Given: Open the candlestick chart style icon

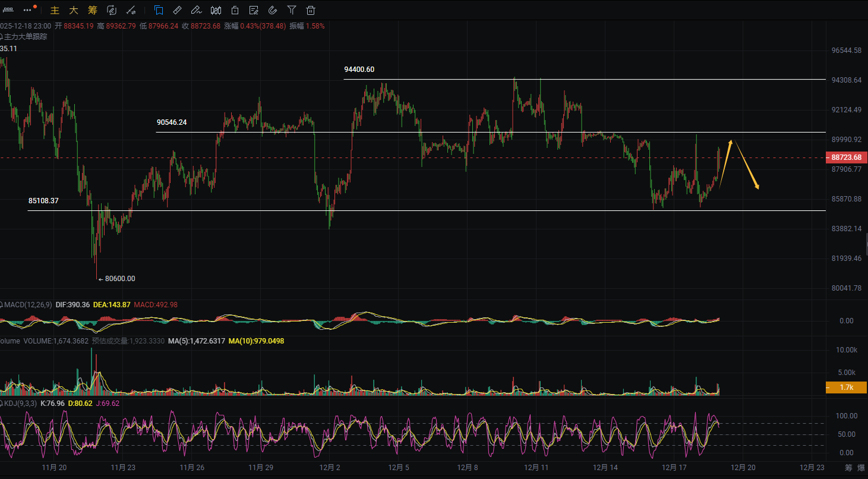Looking at the screenshot, I should click(216, 10).
